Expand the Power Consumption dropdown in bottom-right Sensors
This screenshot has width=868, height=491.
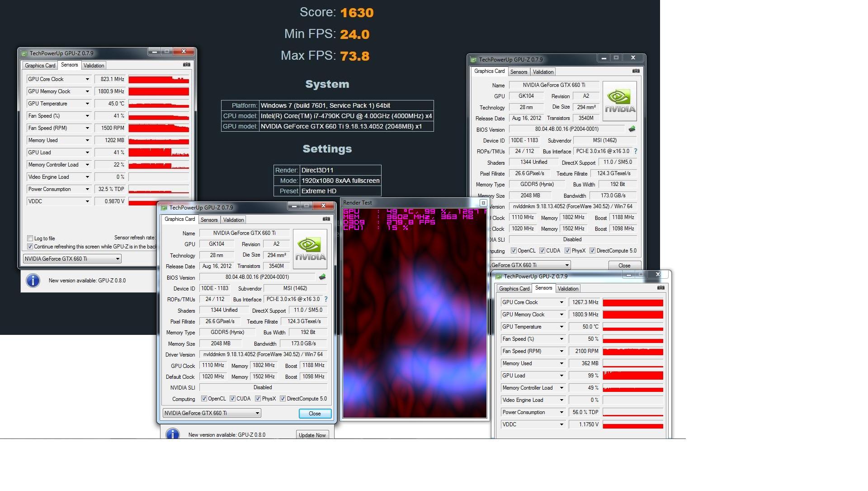point(561,412)
